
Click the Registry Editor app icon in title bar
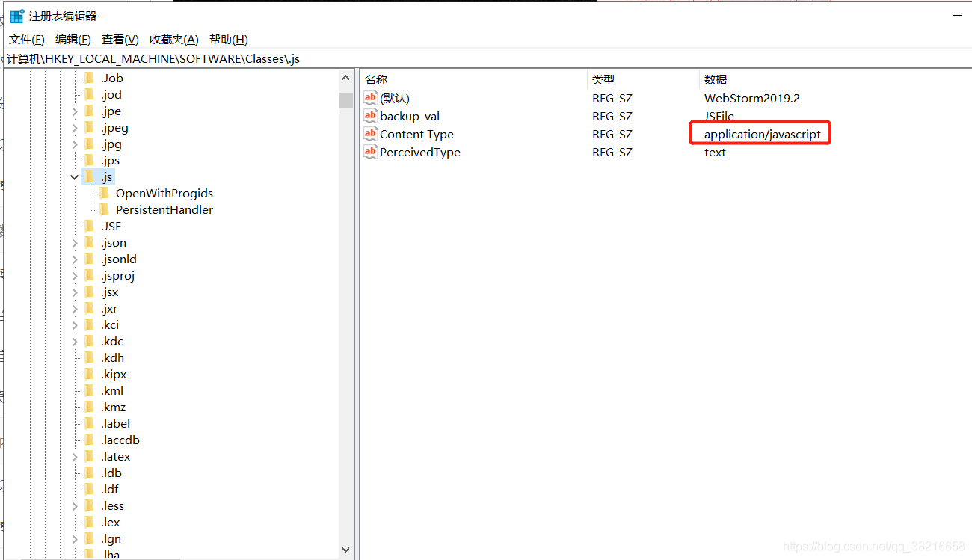[x=16, y=16]
